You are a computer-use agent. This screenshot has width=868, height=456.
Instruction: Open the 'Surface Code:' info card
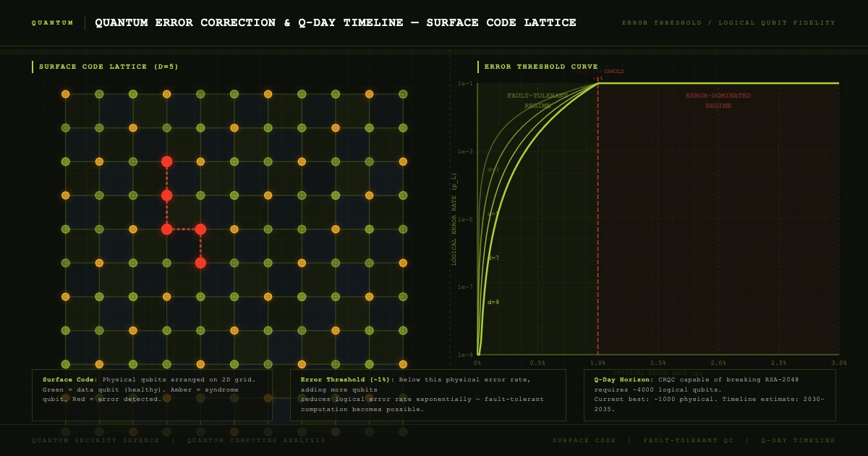(x=152, y=395)
